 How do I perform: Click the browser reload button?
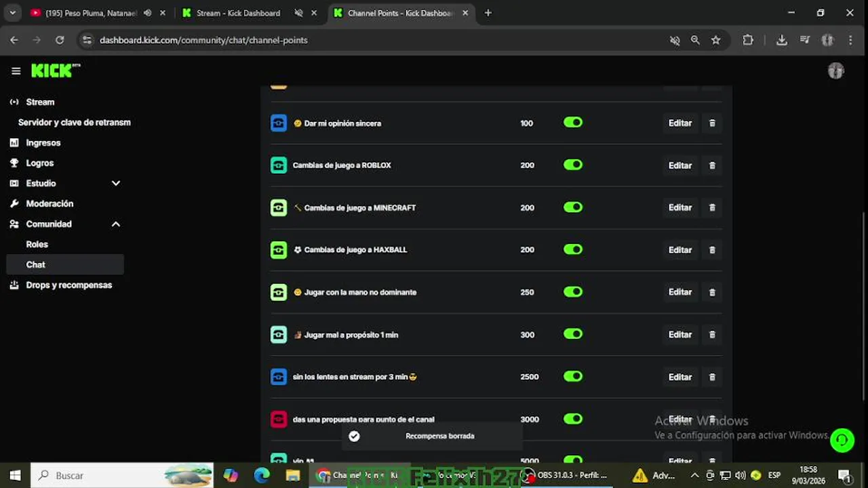pos(60,40)
